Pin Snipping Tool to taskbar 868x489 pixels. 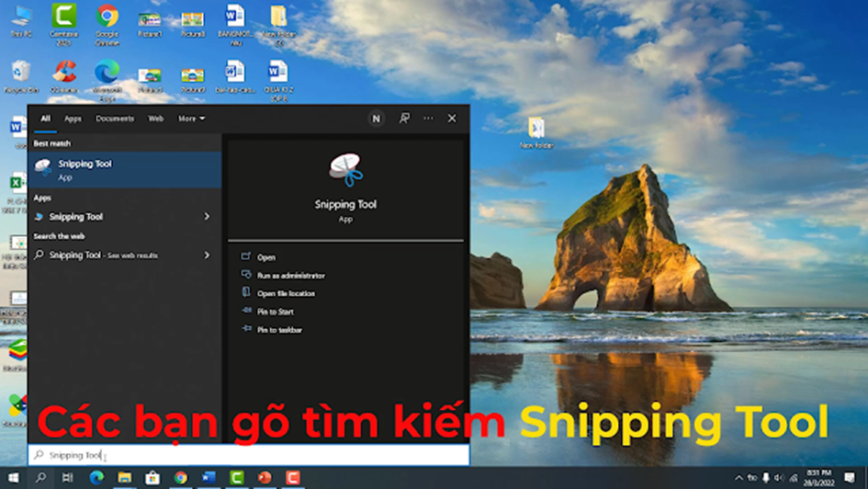click(x=279, y=330)
